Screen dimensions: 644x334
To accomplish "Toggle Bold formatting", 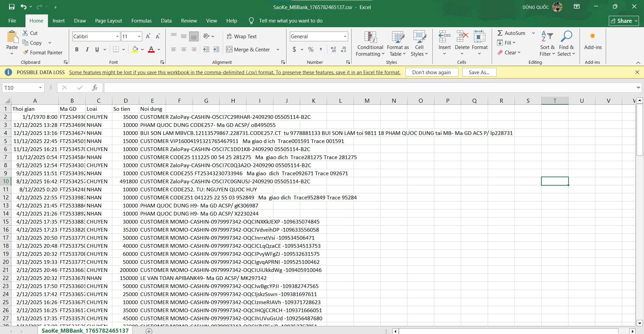I will tap(77, 49).
